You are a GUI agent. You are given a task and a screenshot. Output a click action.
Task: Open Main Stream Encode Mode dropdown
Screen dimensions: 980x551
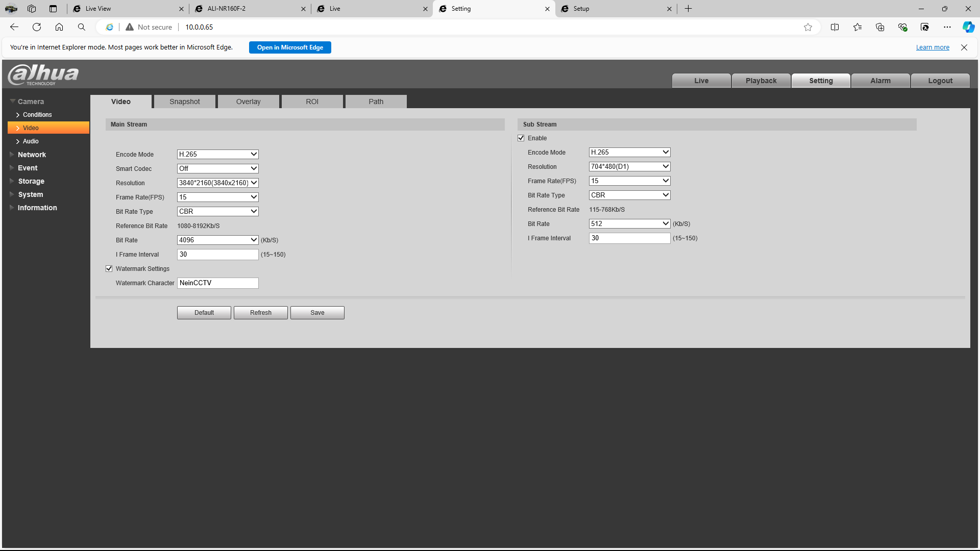point(218,154)
